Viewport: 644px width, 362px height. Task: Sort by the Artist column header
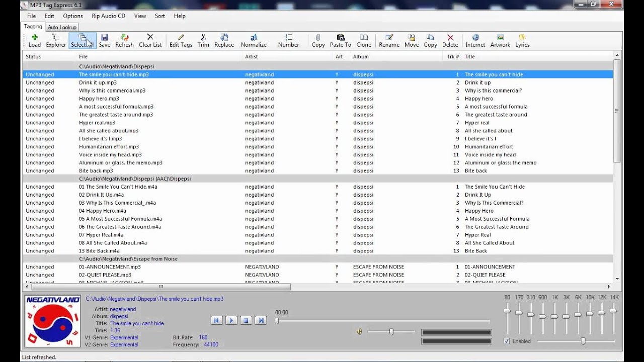[x=288, y=57]
